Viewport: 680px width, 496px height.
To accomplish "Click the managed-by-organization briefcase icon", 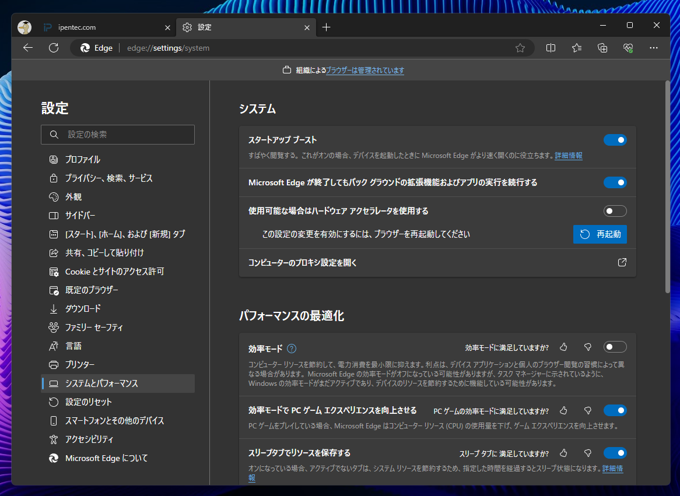I will tap(287, 70).
